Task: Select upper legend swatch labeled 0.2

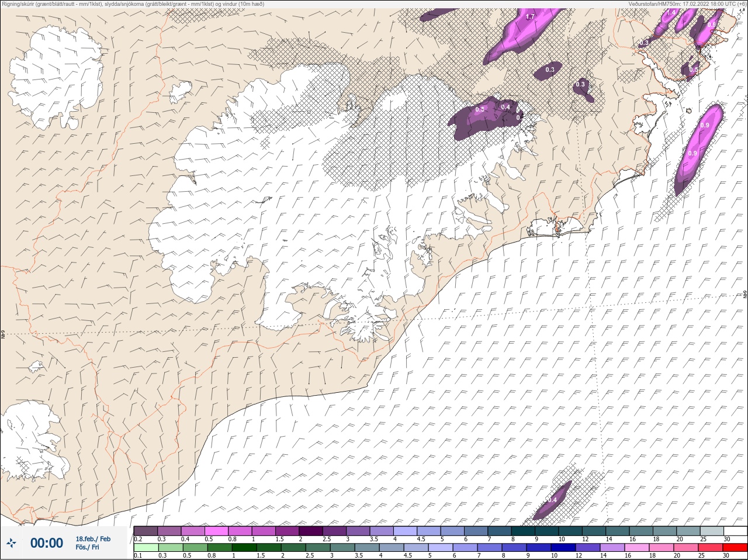Action: tap(146, 531)
